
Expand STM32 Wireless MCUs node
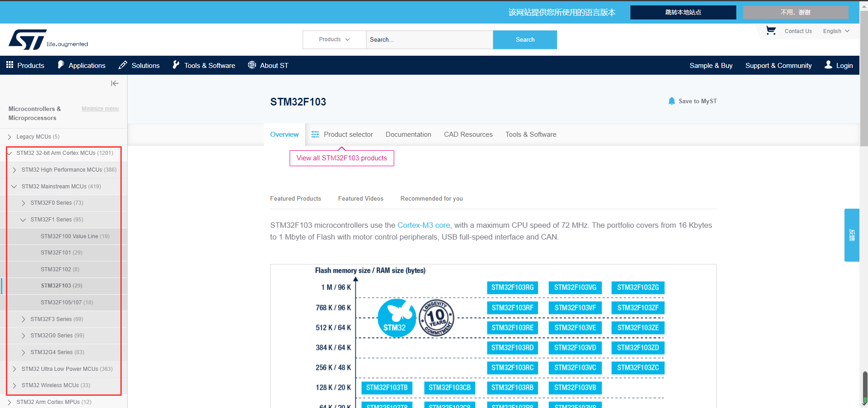pos(14,385)
